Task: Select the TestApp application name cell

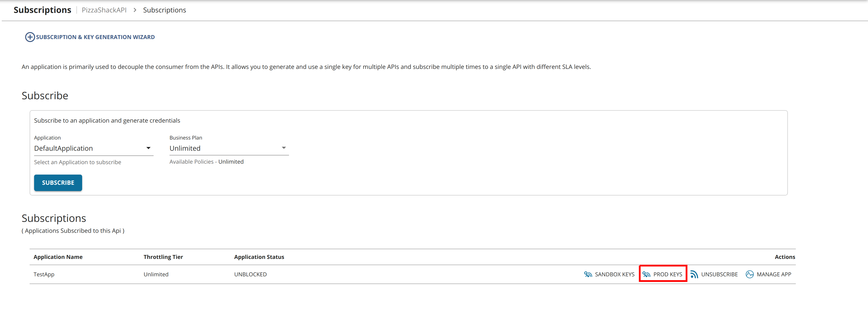Action: pyautogui.click(x=44, y=274)
